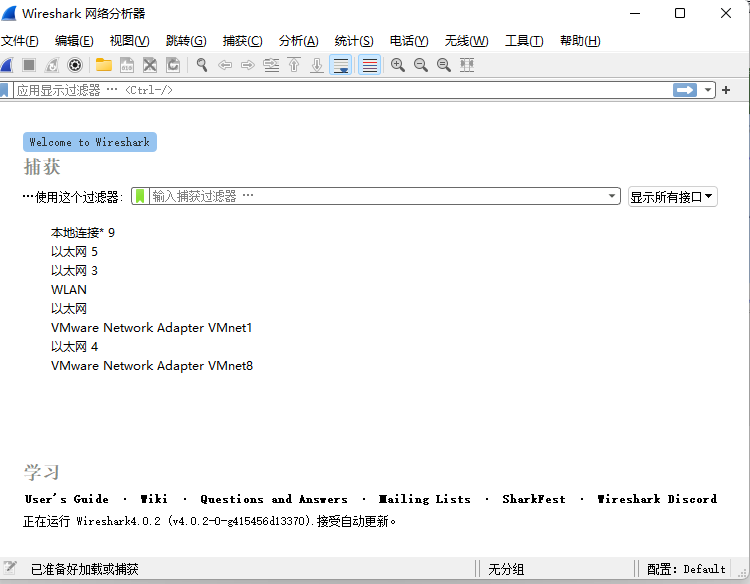The image size is (750, 584).
Task: Expand capture filter history dropdown
Action: tap(612, 196)
